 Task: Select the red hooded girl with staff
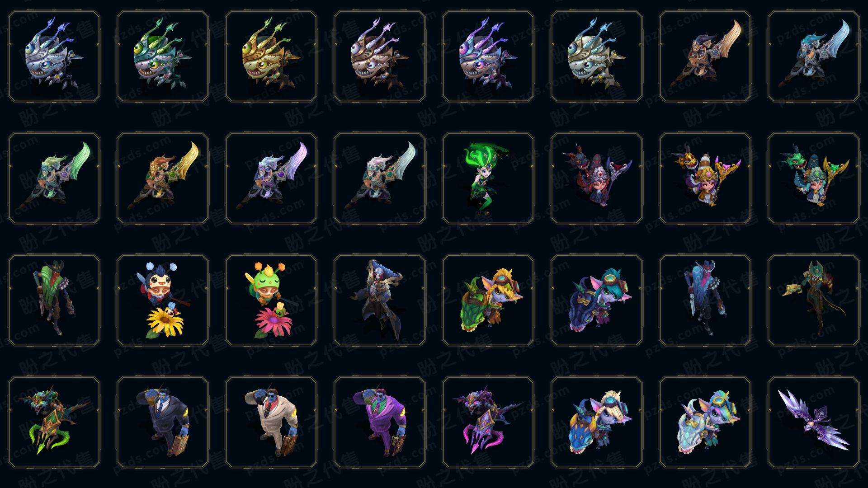pyautogui.click(x=597, y=178)
